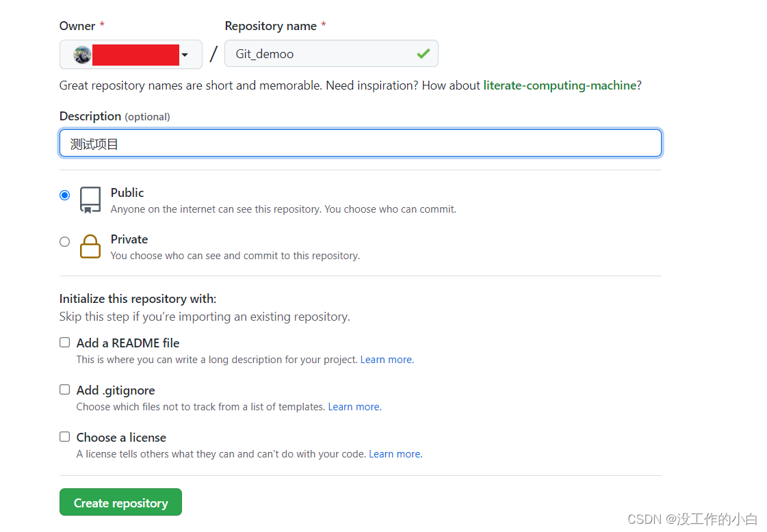Select the Public radio button
The height and width of the screenshot is (532, 767).
pos(64,195)
